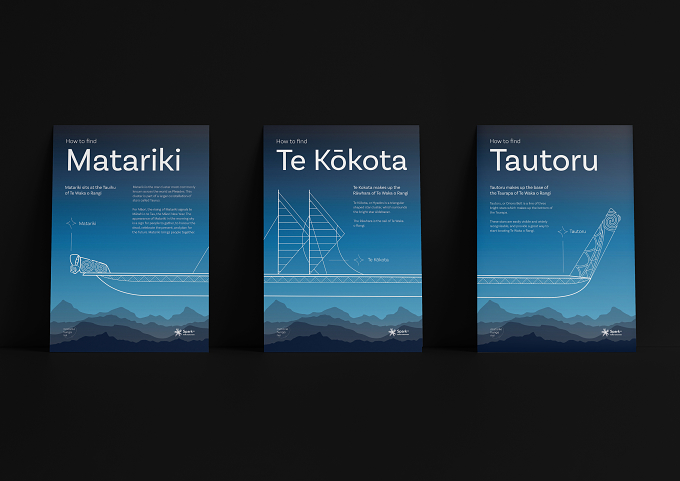The height and width of the screenshot is (481, 680).
Task: Click the circular badge on Matariki poster
Action: (x=70, y=332)
